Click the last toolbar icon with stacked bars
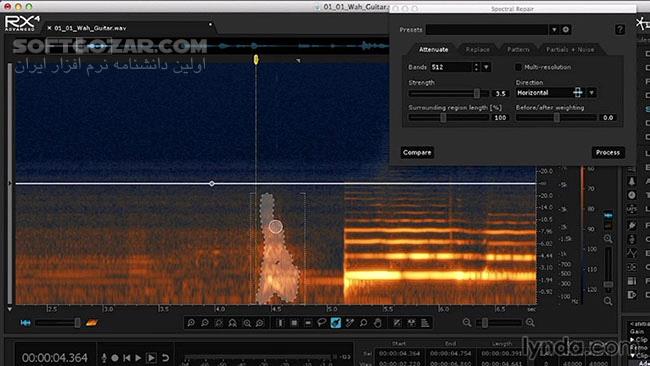Screen dimensions: 650x366 (x=425, y=322)
